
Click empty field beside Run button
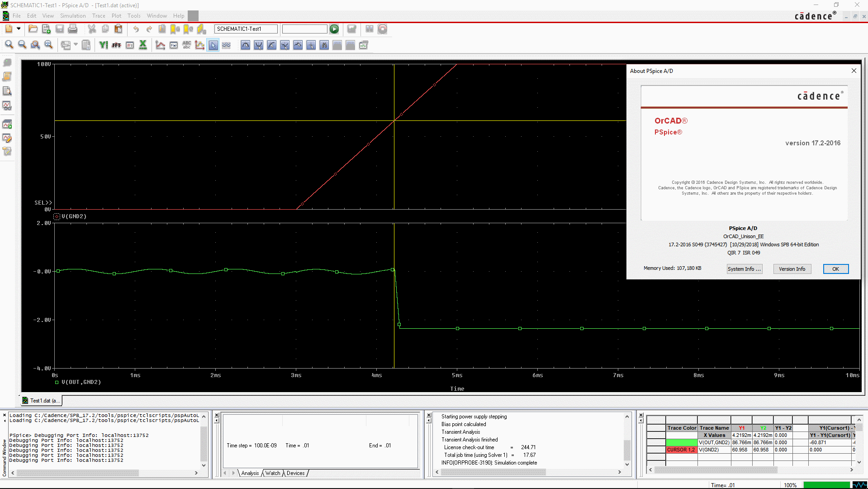(304, 29)
